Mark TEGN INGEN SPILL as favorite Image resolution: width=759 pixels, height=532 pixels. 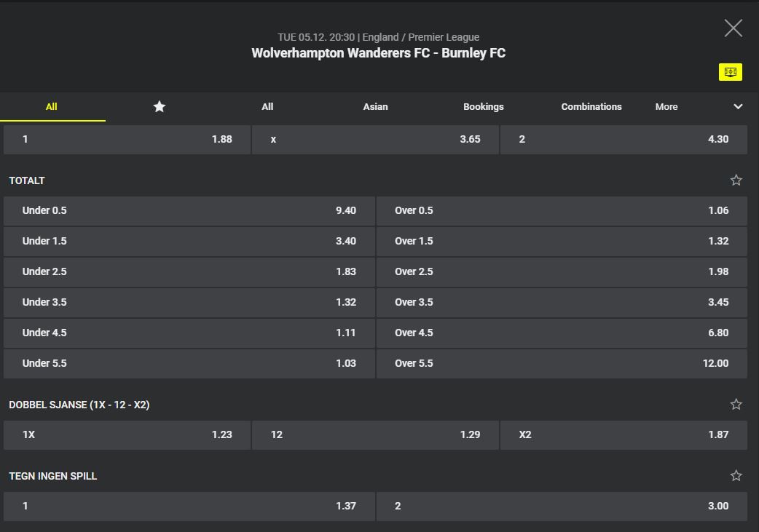click(736, 476)
